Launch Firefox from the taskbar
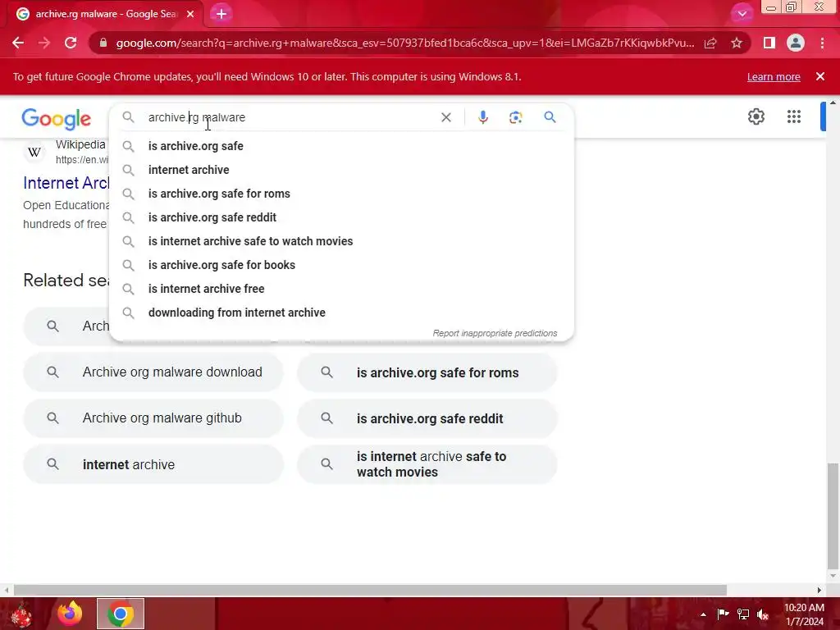Screen dimensions: 840x630 [70, 614]
